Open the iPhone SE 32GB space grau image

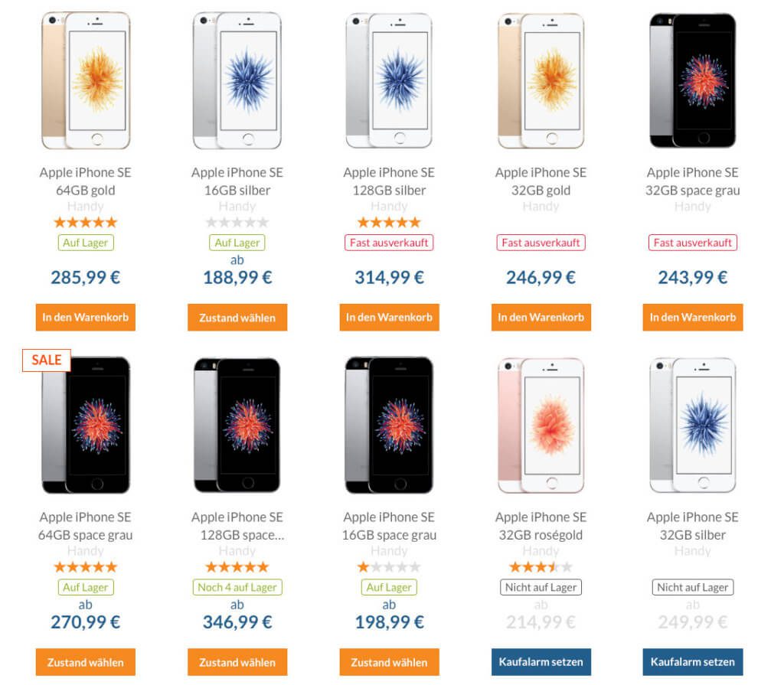pyautogui.click(x=693, y=80)
